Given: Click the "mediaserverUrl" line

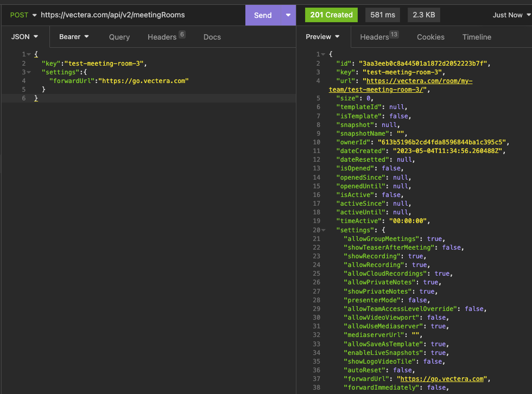Looking at the screenshot, I should click(383, 335).
